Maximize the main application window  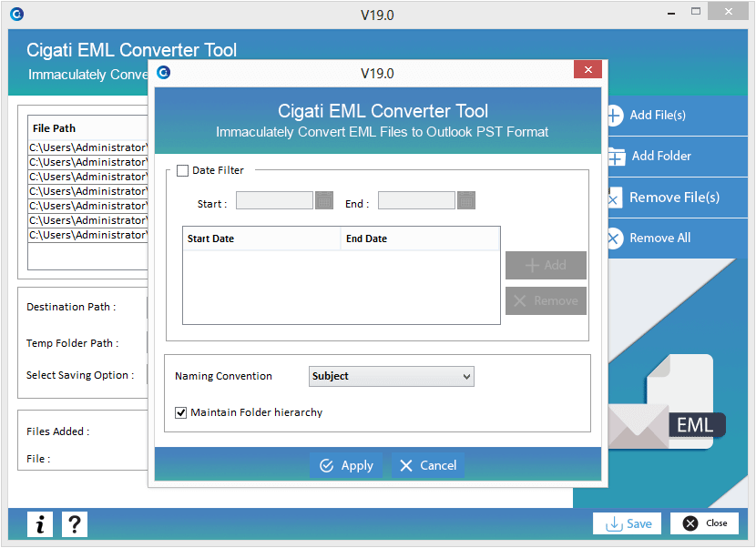[696, 12]
